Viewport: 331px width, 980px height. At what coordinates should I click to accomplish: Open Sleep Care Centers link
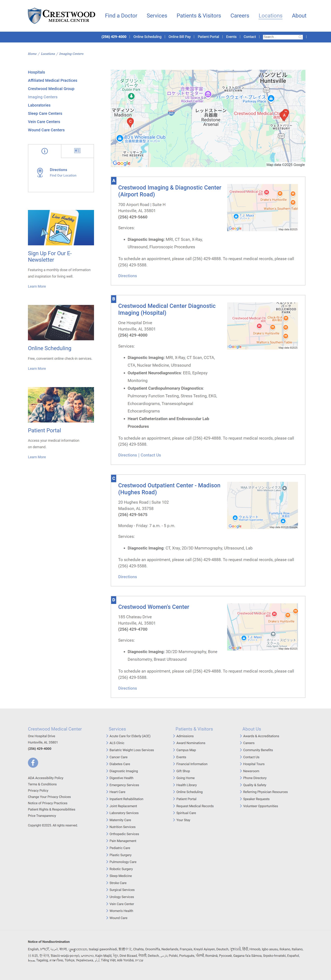pos(45,113)
